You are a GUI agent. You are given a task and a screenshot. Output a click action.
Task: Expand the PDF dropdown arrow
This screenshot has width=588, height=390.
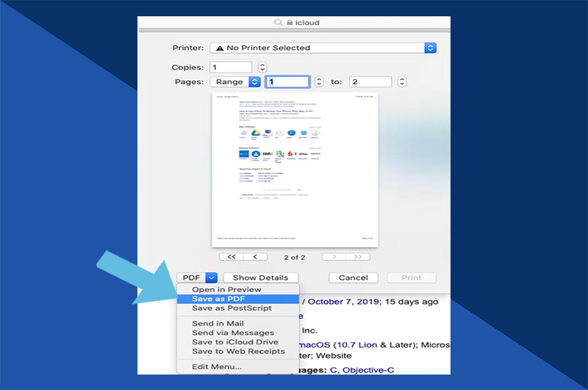pos(211,278)
